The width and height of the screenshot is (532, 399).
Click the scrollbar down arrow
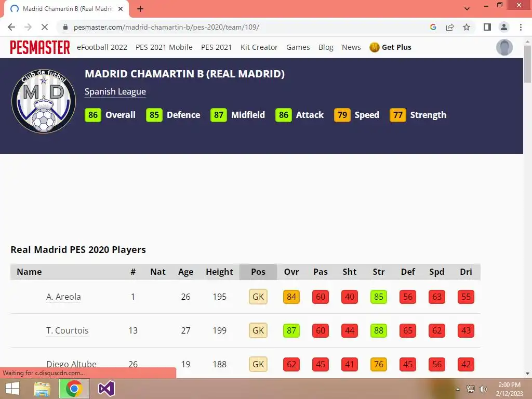(527, 374)
